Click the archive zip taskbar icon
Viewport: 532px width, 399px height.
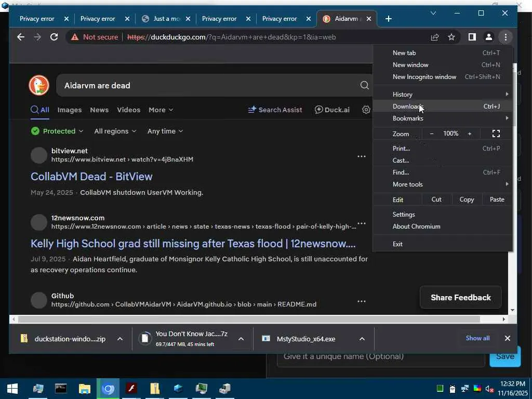(x=155, y=389)
